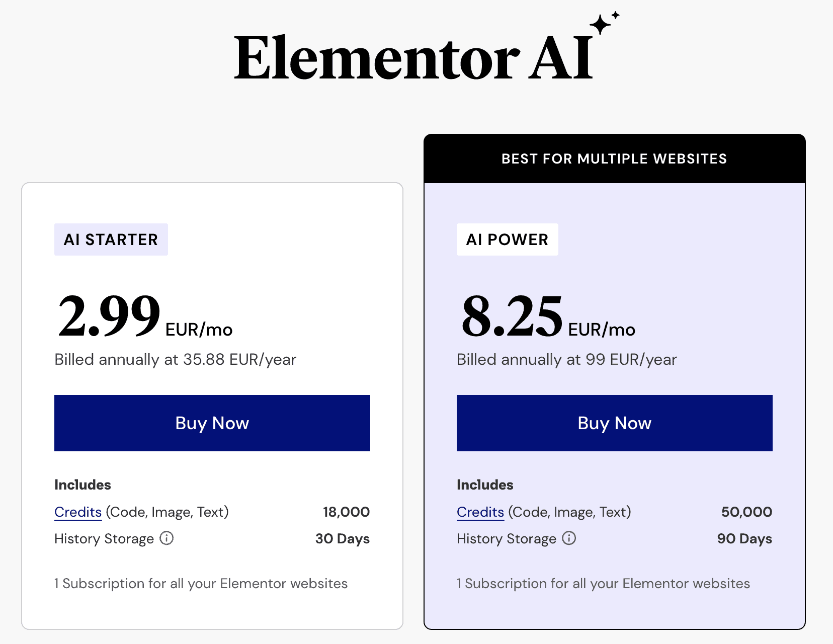This screenshot has width=833, height=644.
Task: Click the 2.99 EUR/mo price
Action: click(145, 316)
